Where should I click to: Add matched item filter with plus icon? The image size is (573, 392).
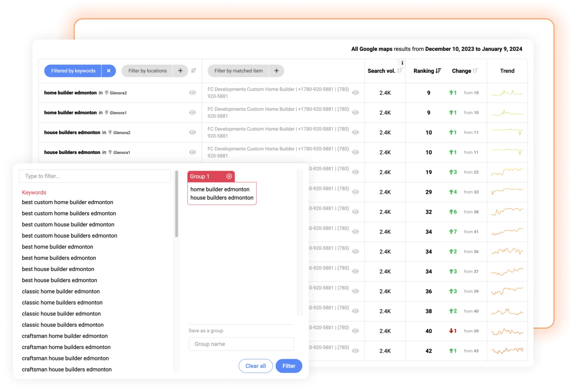tap(276, 71)
